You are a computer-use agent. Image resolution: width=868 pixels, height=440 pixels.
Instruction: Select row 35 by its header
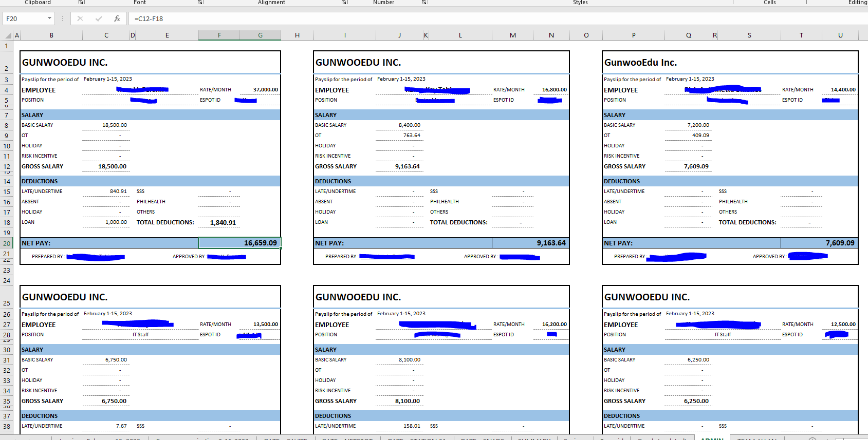7,401
